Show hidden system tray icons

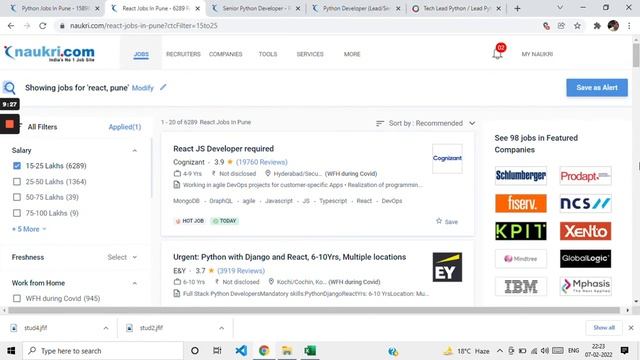click(500, 351)
